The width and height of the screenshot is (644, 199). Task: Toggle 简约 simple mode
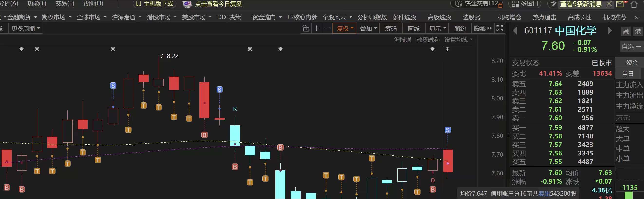coord(460,28)
